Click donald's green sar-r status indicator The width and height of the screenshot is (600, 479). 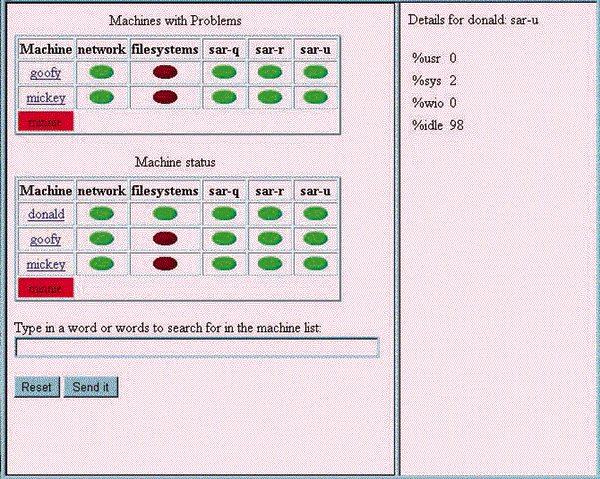270,214
